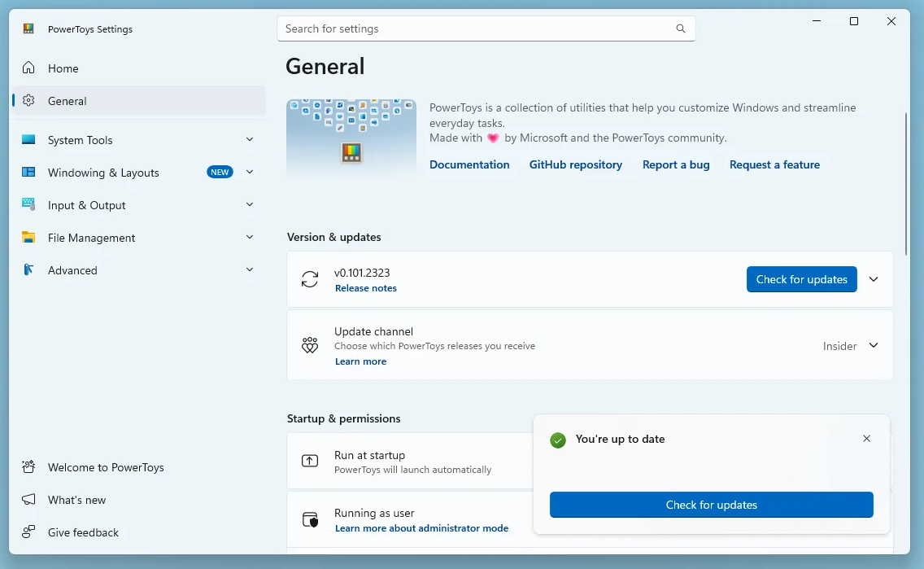Go to the Home page

coord(139,68)
